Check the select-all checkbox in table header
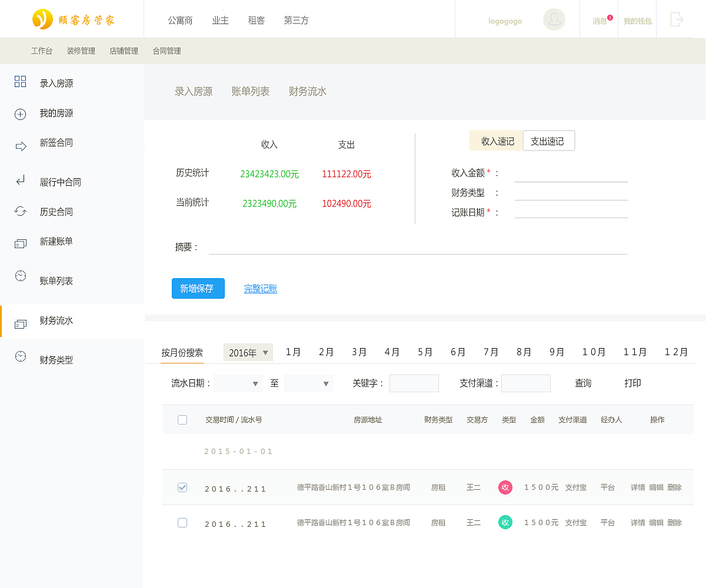This screenshot has height=588, width=706. [182, 419]
